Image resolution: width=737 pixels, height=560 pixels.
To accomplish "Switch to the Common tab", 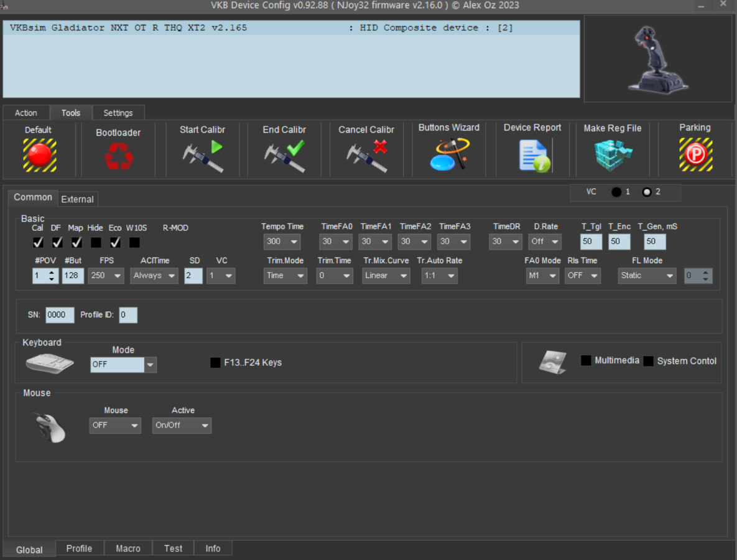I will pyautogui.click(x=33, y=197).
